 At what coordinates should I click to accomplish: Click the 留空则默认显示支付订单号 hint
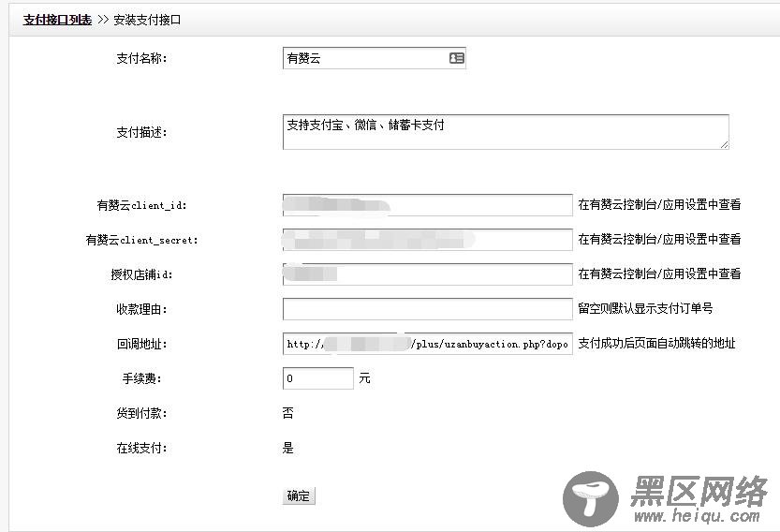(645, 308)
